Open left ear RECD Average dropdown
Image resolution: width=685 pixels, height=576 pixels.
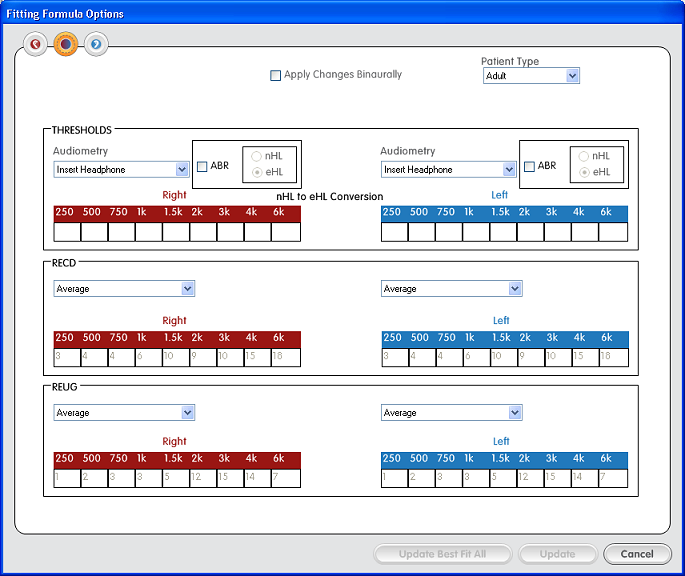tap(452, 289)
